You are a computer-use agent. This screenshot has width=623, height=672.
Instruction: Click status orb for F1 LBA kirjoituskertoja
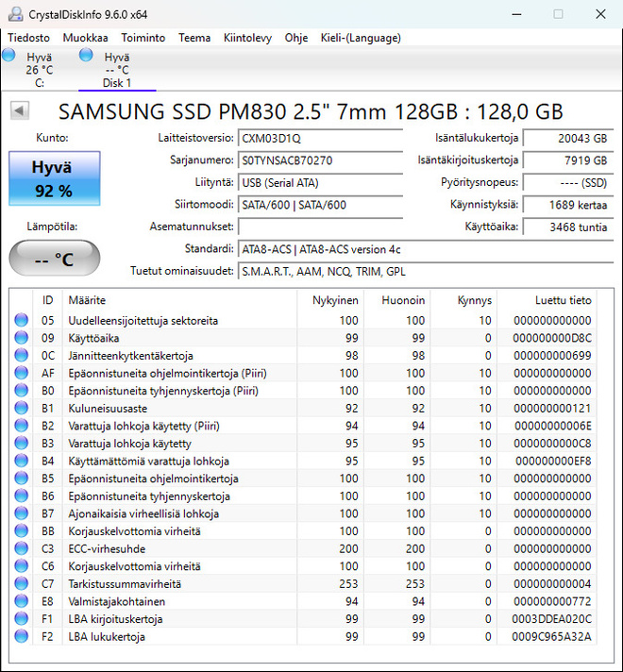21,619
